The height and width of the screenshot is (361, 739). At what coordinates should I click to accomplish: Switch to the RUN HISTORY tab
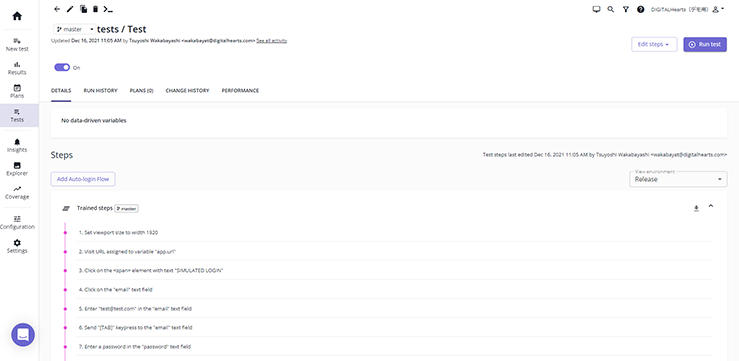[x=100, y=90]
